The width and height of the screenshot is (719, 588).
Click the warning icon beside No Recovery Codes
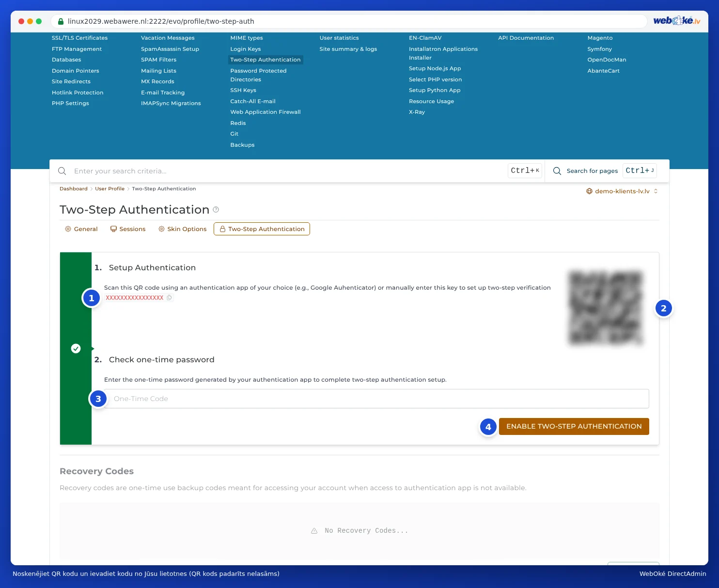314,531
